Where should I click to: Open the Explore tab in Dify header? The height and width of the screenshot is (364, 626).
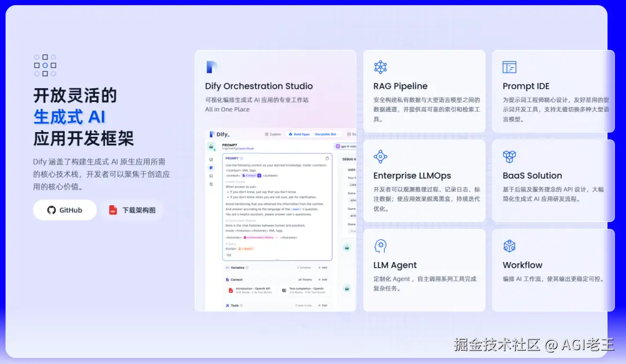click(x=273, y=134)
